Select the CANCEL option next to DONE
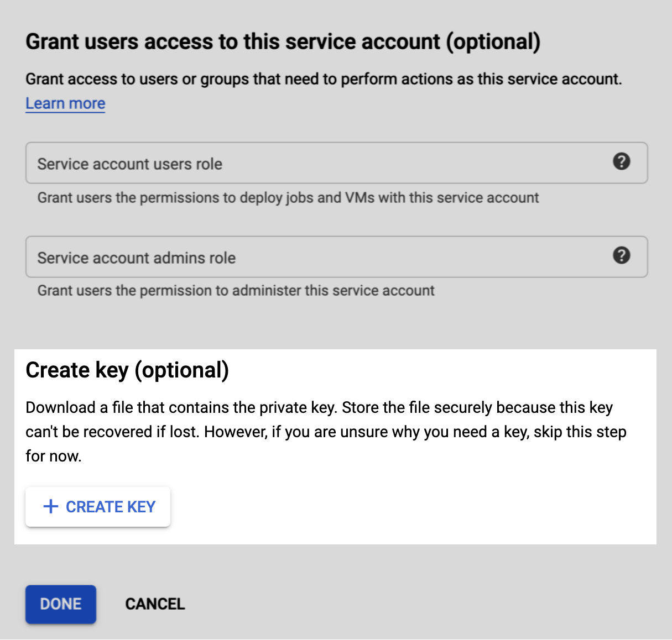This screenshot has width=672, height=640. [x=155, y=604]
